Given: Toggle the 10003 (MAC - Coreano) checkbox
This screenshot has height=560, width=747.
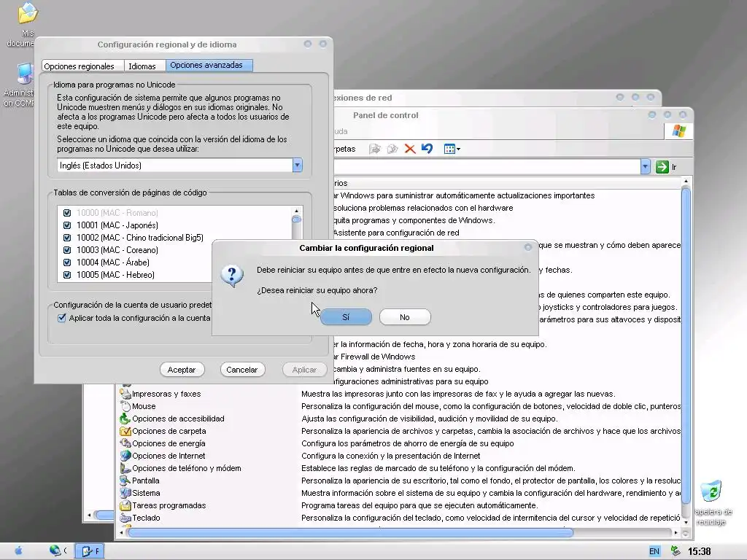Looking at the screenshot, I should 67,250.
